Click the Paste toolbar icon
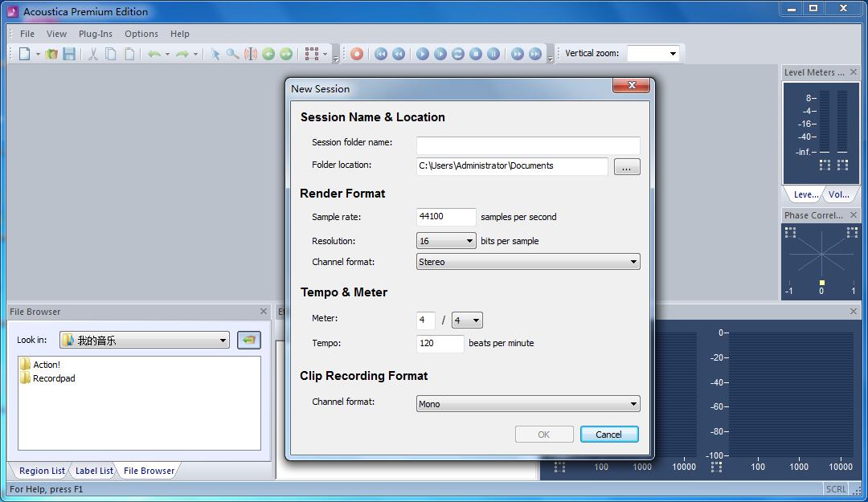Viewport: 868px width, 502px height. coord(129,54)
